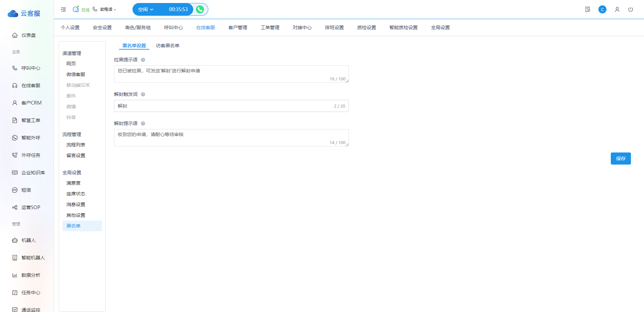Switch to 访客黑名单 sub-tab
Screen dimensions: 644x312
pos(168,46)
